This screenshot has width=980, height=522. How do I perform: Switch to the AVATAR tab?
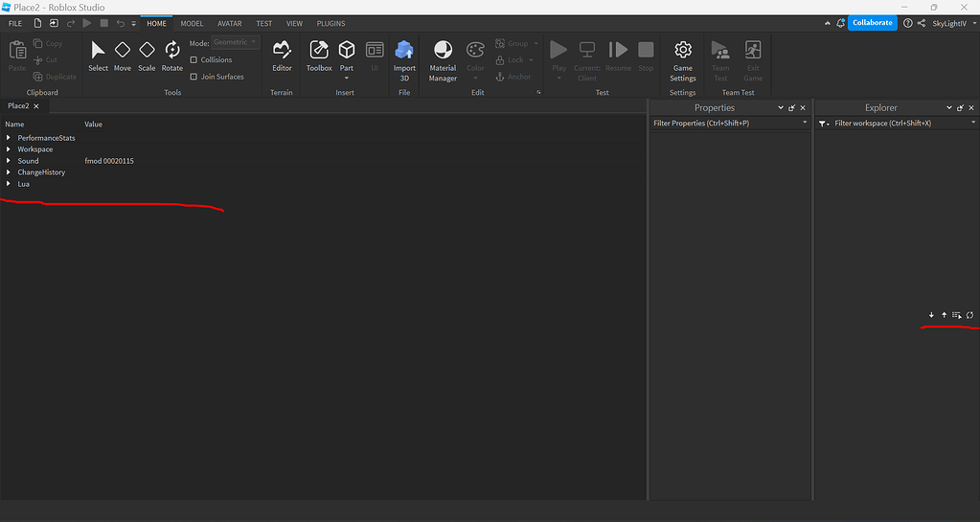coord(229,23)
